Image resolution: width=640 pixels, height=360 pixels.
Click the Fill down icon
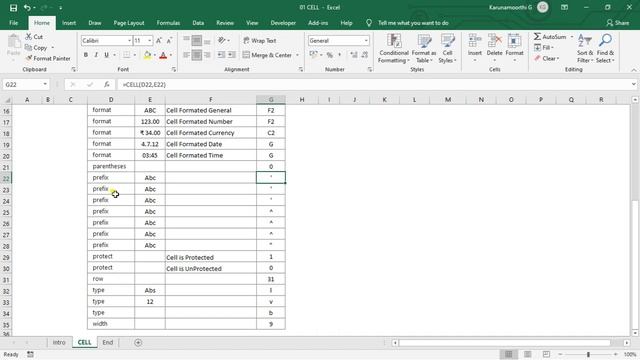[538, 48]
